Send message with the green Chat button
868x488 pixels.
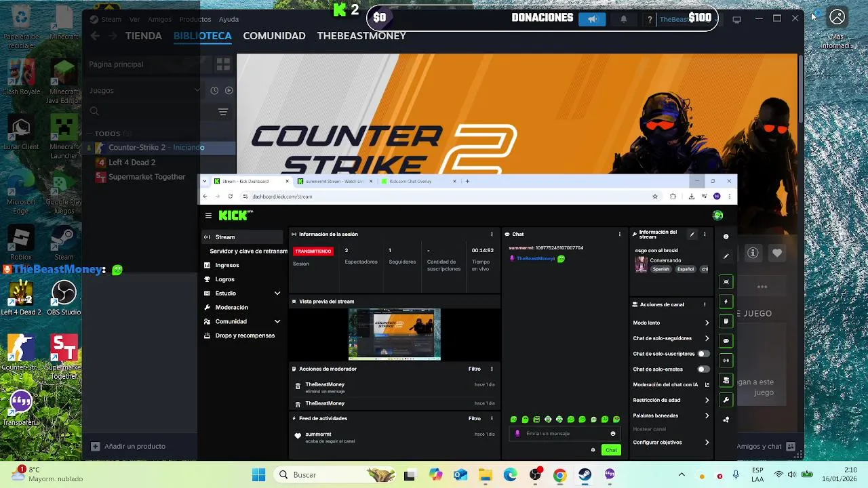click(611, 450)
